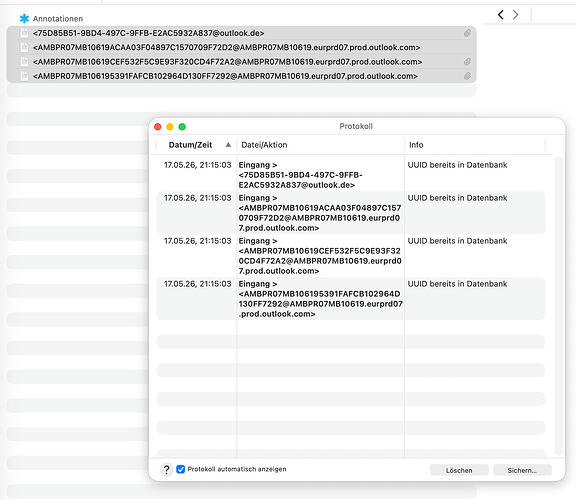Click the forward navigation arrow

tap(516, 15)
